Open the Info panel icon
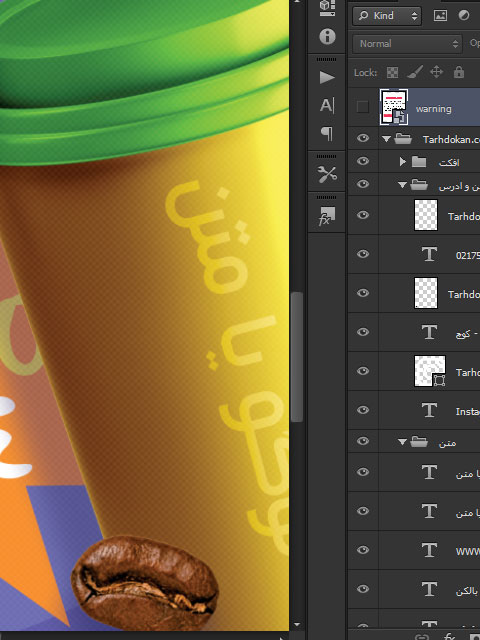This screenshot has width=480, height=640. [x=327, y=37]
